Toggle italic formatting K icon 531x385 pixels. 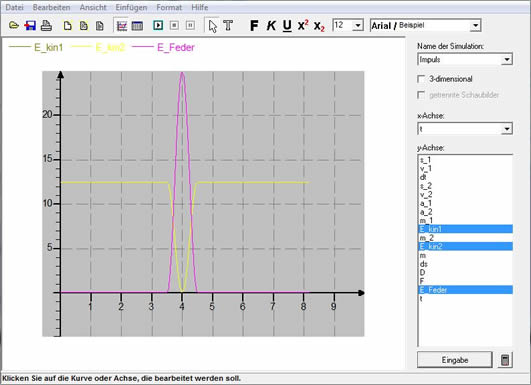point(271,25)
